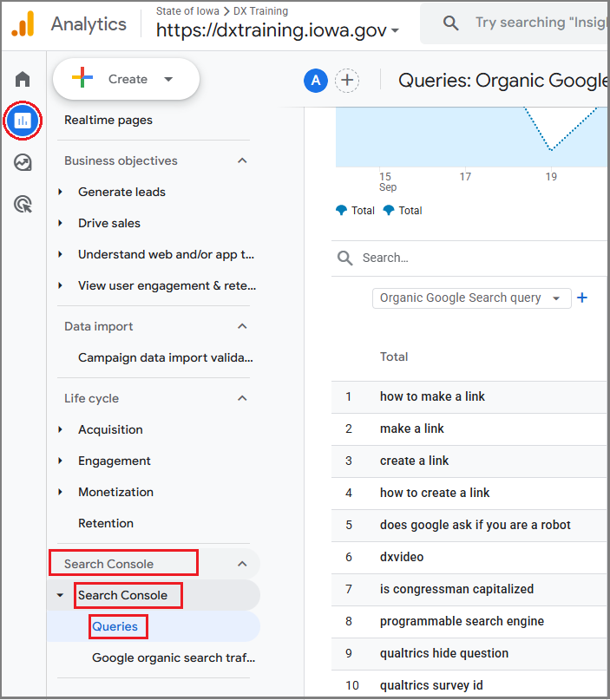Expand the Generate leads topic
The height and width of the screenshot is (700, 610).
[60, 192]
